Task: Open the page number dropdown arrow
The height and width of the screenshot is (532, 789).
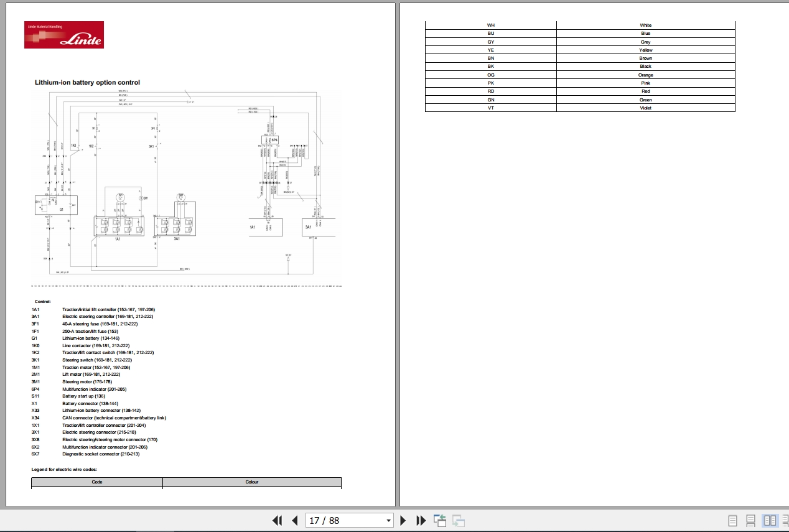Action: click(x=388, y=520)
